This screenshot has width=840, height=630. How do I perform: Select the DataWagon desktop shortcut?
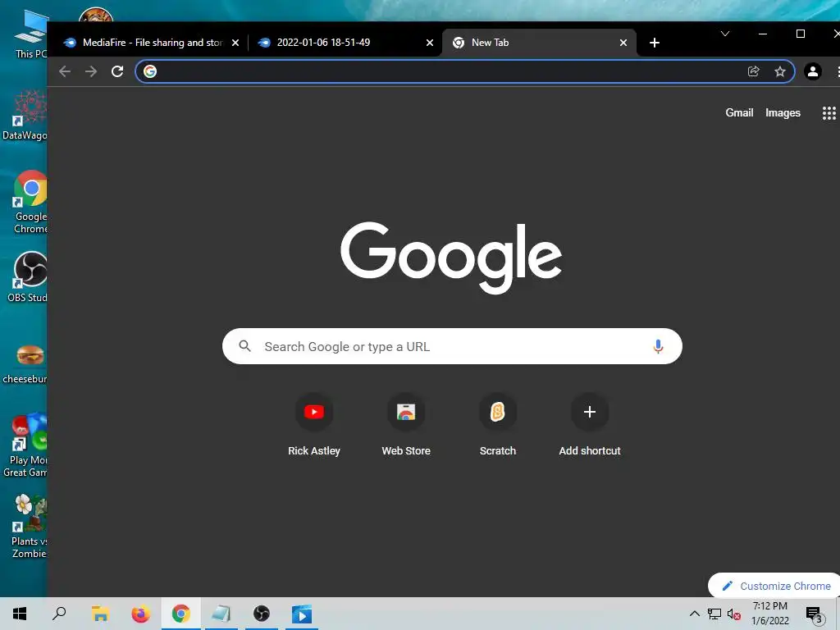(x=25, y=115)
